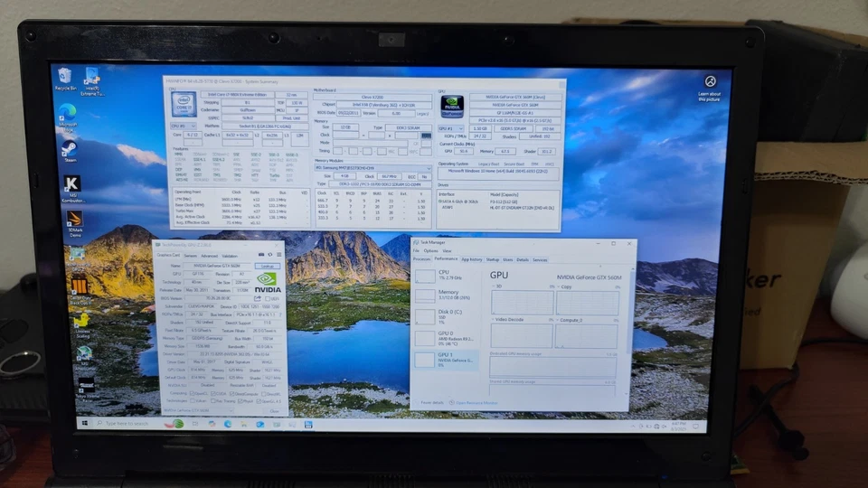Open the Edge icon on the taskbar

tap(228, 424)
